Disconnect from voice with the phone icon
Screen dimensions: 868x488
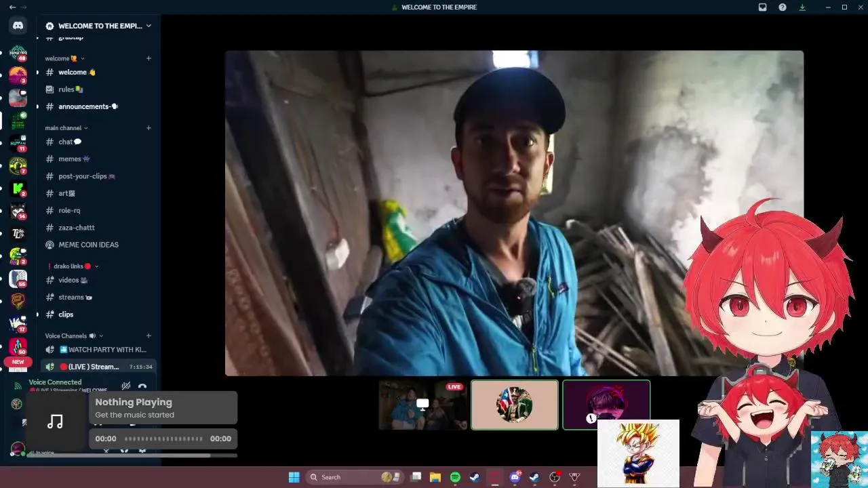142,387
